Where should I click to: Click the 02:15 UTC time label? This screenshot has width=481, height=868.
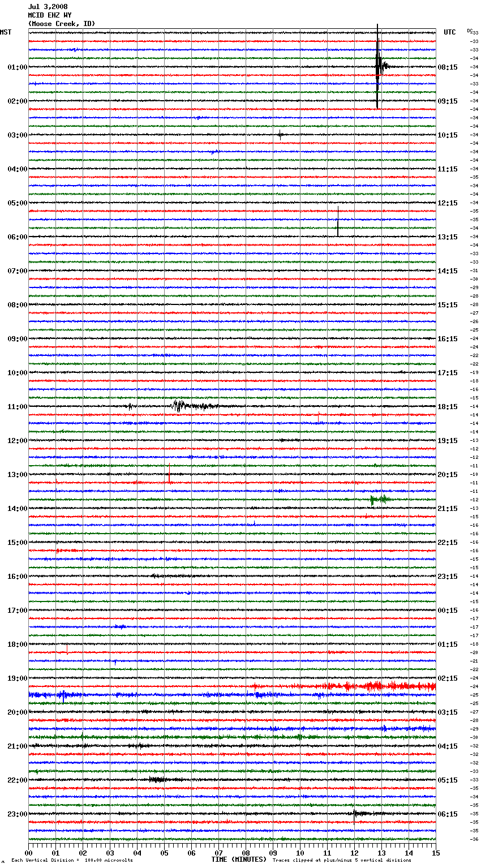[x=448, y=678]
